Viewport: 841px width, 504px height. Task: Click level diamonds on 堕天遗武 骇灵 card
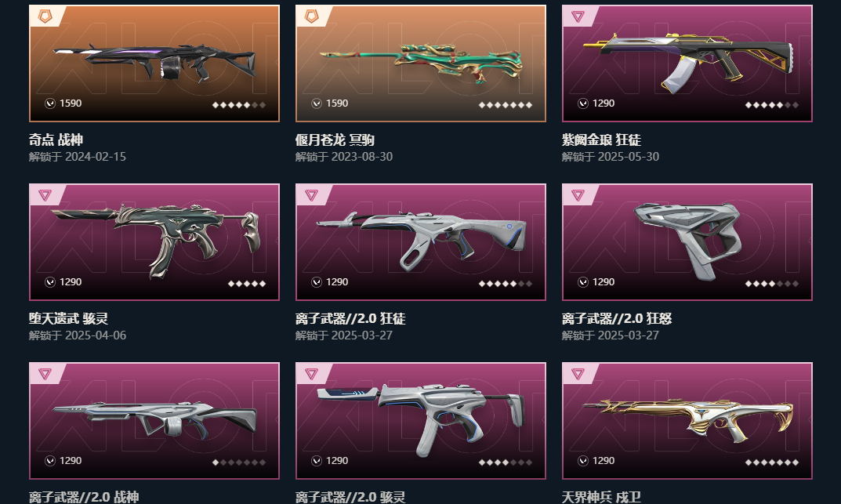(x=247, y=284)
